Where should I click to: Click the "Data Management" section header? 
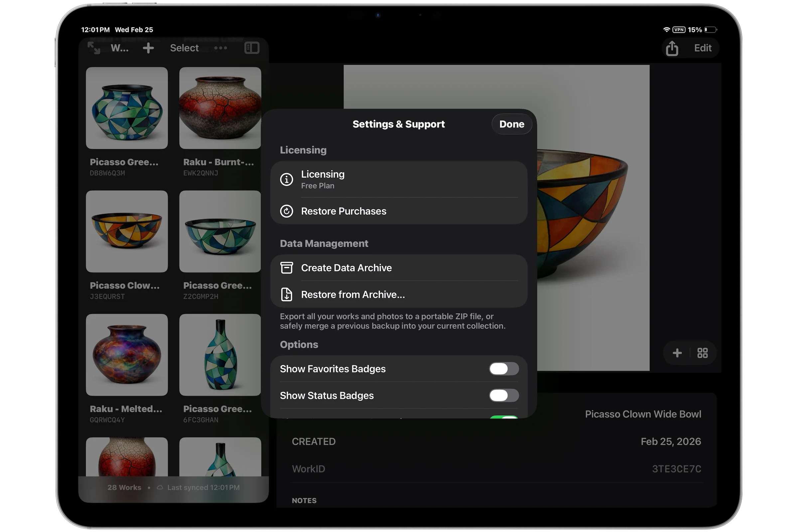click(324, 244)
